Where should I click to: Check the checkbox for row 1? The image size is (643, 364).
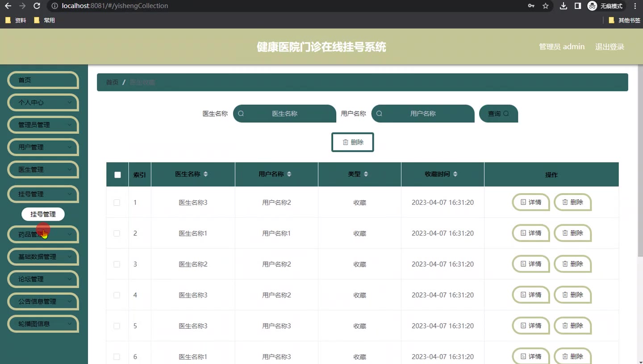117,203
